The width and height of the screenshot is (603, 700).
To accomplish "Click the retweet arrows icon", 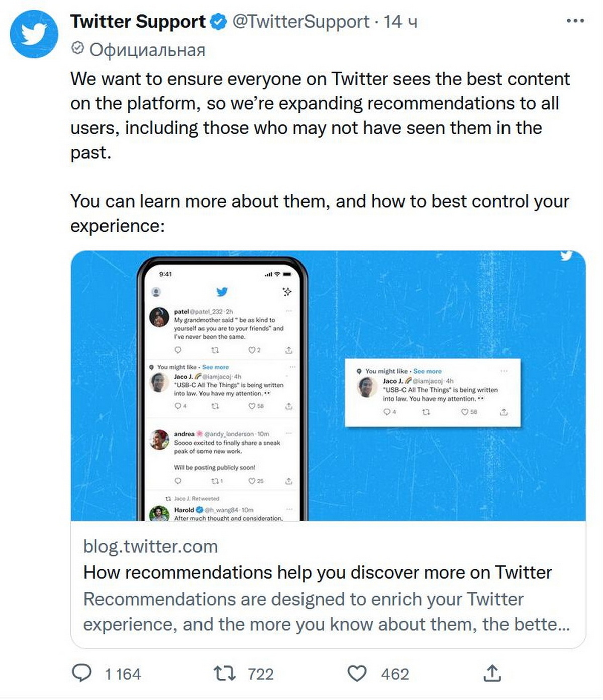I will pyautogui.click(x=224, y=673).
